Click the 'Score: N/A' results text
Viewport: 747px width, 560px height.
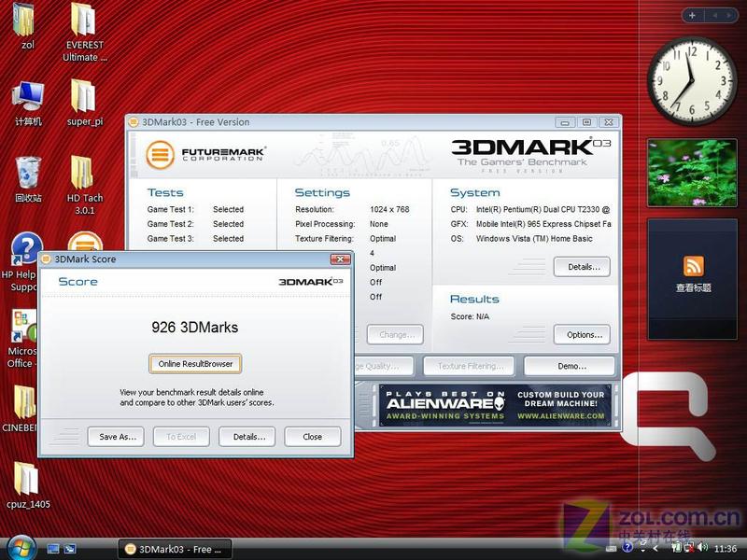coord(470,316)
